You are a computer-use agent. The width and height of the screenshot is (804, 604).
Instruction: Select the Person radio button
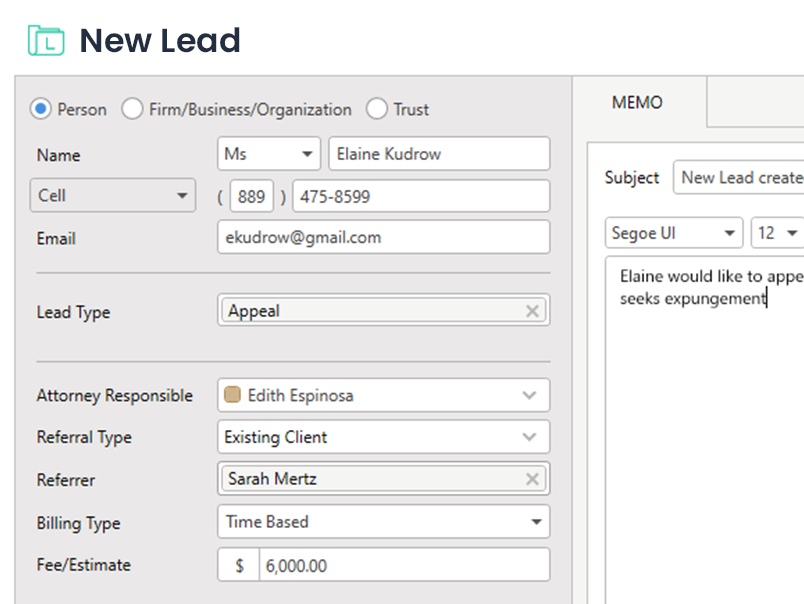point(41,109)
